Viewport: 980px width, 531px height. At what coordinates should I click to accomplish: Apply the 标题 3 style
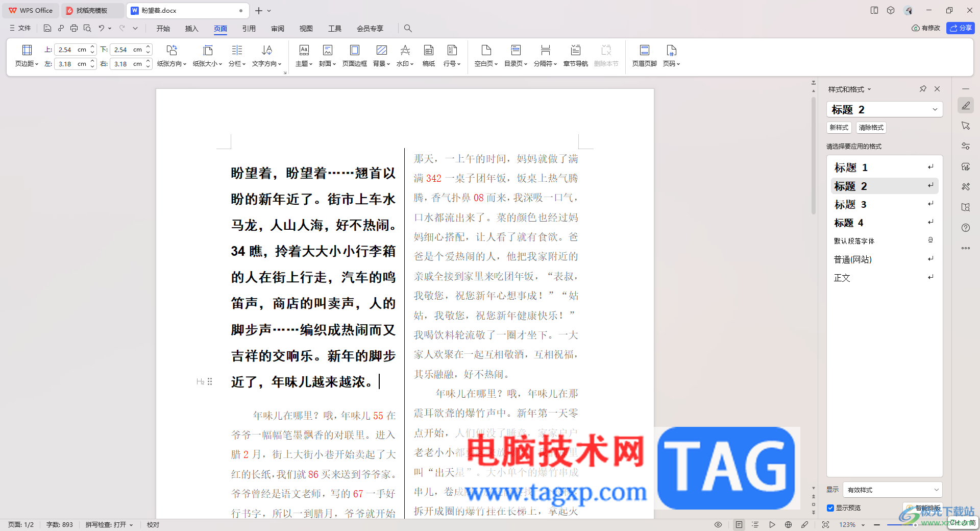[885, 204]
